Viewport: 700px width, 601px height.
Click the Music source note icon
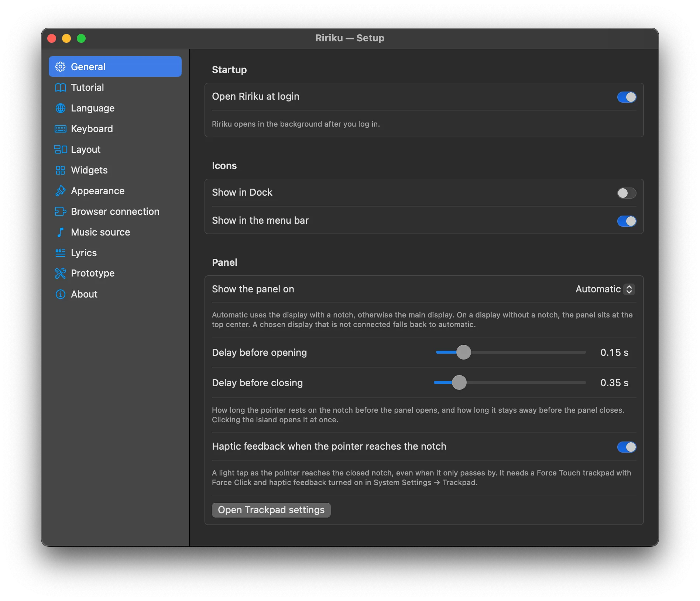[60, 232]
